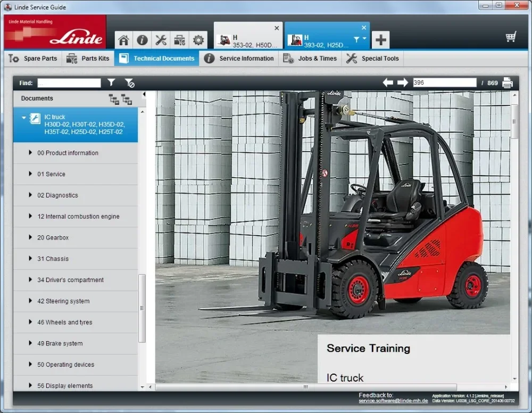Expand the 20 Gearbox tree node
The height and width of the screenshot is (413, 532).
tap(31, 237)
